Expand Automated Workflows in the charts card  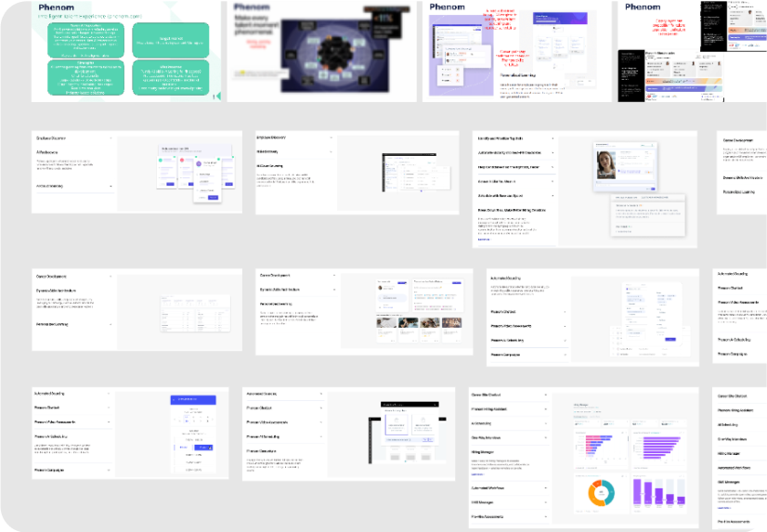[509, 487]
